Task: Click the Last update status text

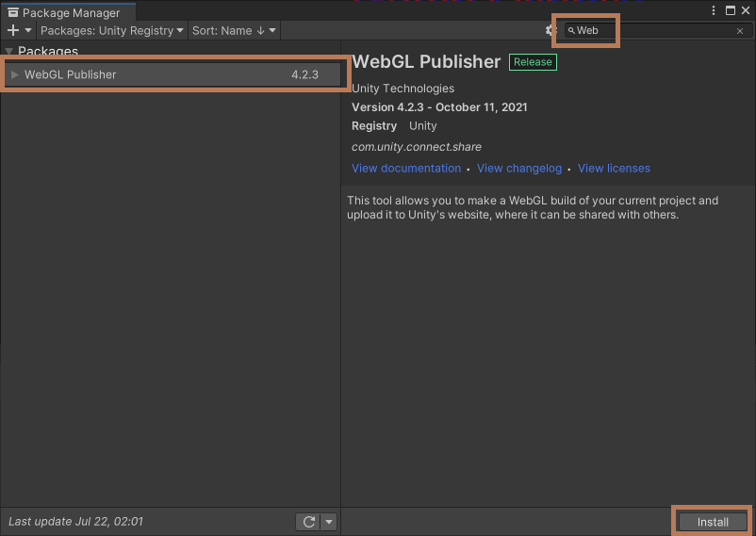Action: pyautogui.click(x=75, y=521)
